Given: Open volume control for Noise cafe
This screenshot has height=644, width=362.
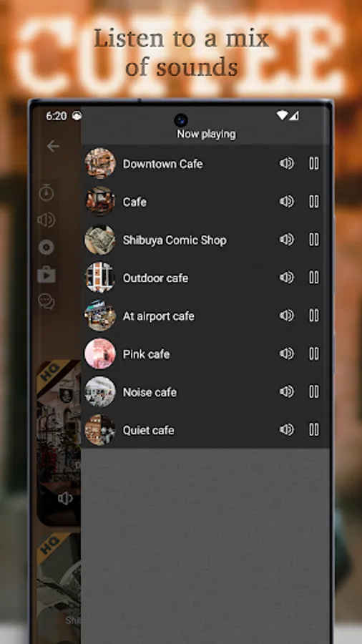Looking at the screenshot, I should [x=287, y=392].
